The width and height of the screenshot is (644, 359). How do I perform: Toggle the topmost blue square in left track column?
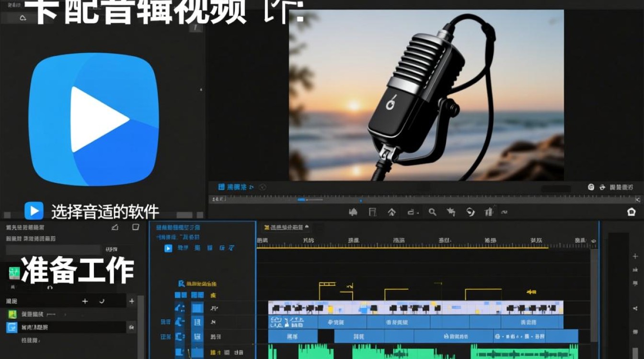point(181,296)
